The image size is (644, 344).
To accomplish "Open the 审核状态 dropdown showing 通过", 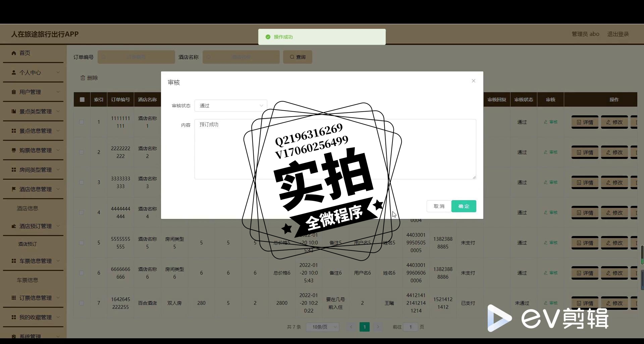I will pyautogui.click(x=231, y=106).
